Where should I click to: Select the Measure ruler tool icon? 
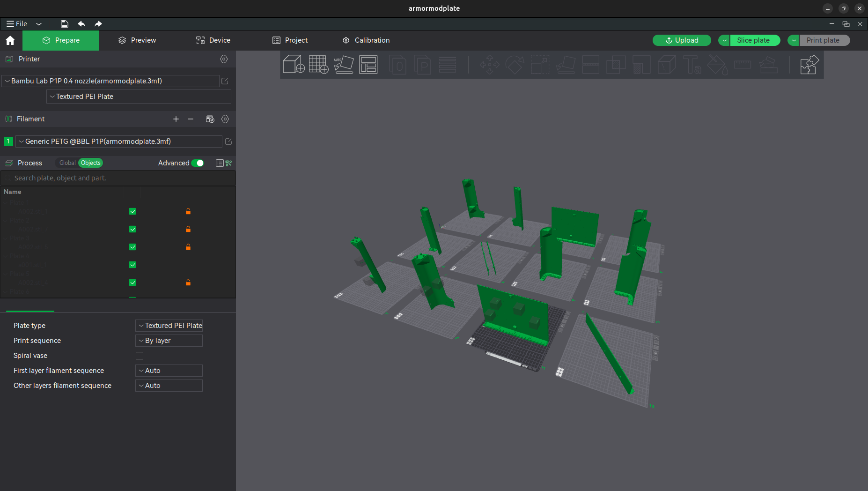click(742, 65)
